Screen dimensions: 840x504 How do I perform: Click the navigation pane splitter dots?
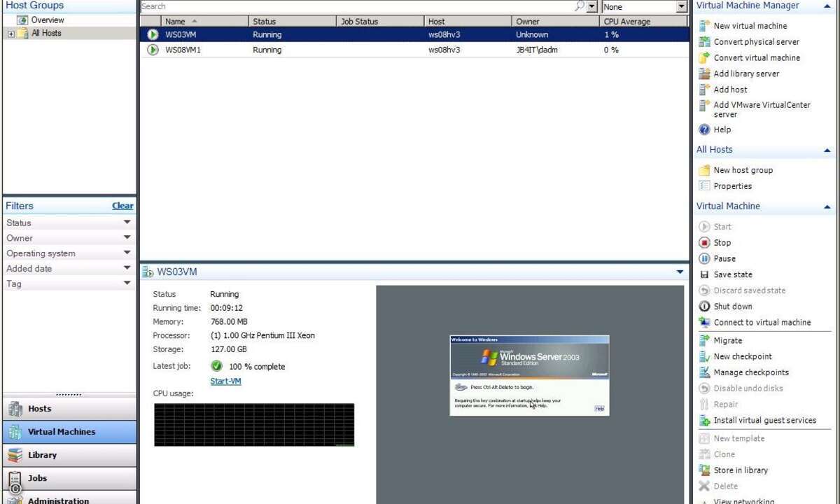coord(69,395)
